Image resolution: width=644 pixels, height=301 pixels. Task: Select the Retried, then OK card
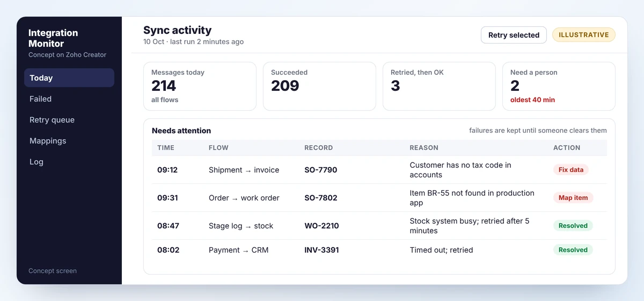439,87
